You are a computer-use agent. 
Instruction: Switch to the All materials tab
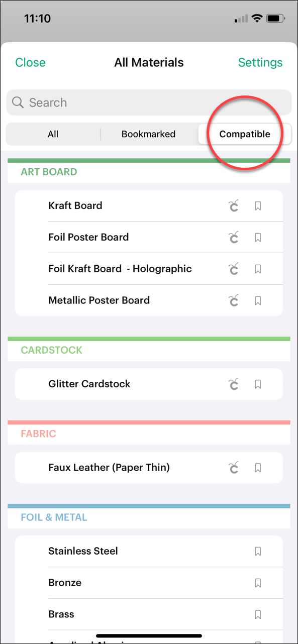click(53, 134)
